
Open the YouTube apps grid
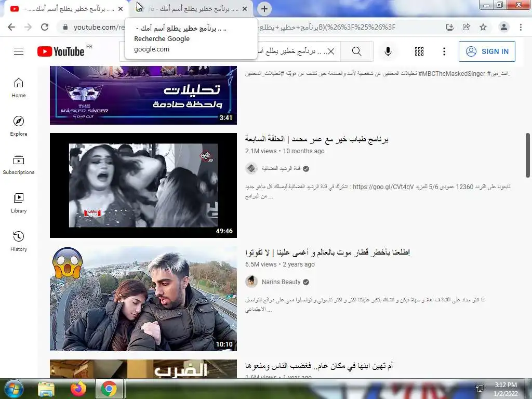coord(419,51)
